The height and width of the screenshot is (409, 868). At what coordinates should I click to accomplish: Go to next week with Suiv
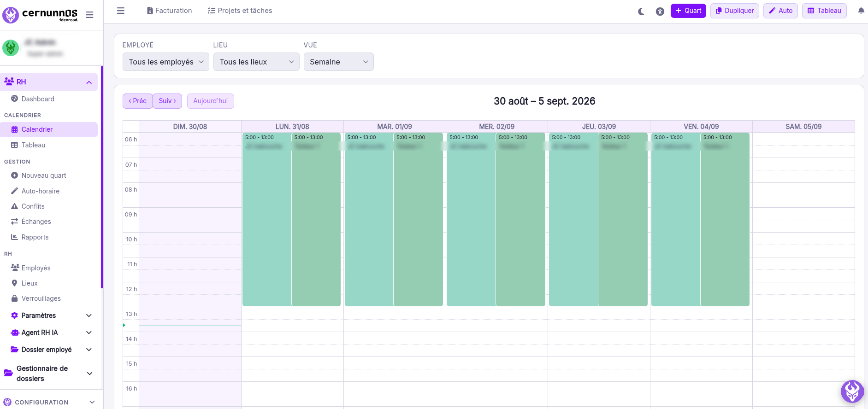167,101
